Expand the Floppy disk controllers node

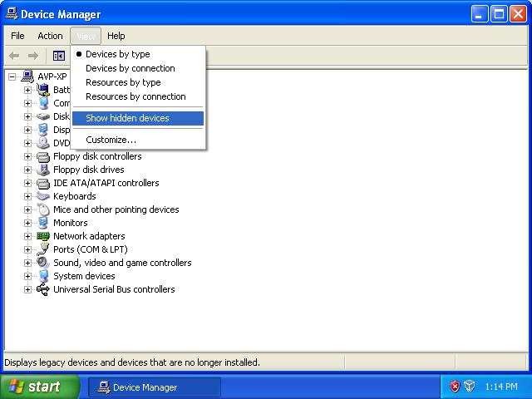27,157
